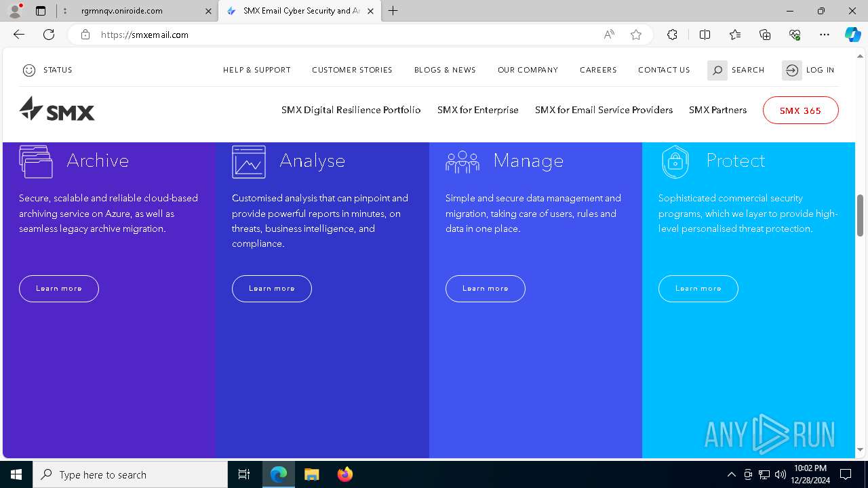
Task: Open the STATUS link
Action: tap(58, 70)
